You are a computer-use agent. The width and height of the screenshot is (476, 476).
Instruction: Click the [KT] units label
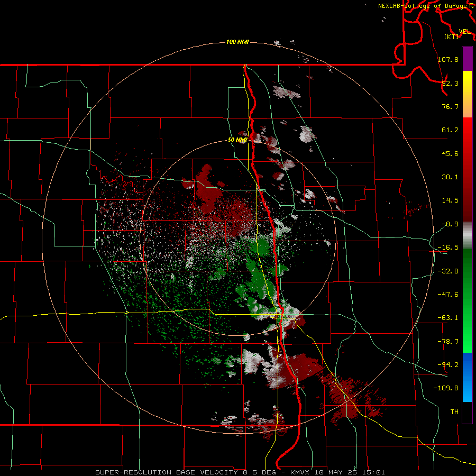tap(452, 36)
